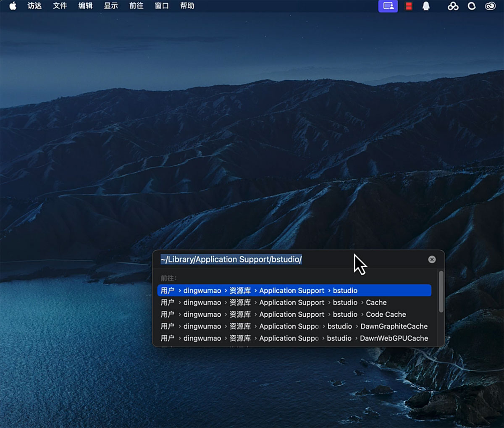The height and width of the screenshot is (428, 504).
Task: Choose the bstudio › Cache path suggestion
Action: tap(294, 302)
